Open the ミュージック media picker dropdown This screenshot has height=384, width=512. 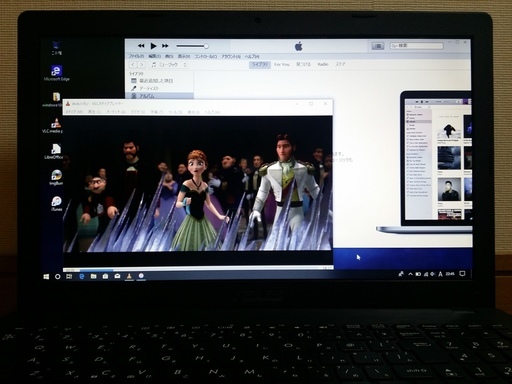coord(169,65)
